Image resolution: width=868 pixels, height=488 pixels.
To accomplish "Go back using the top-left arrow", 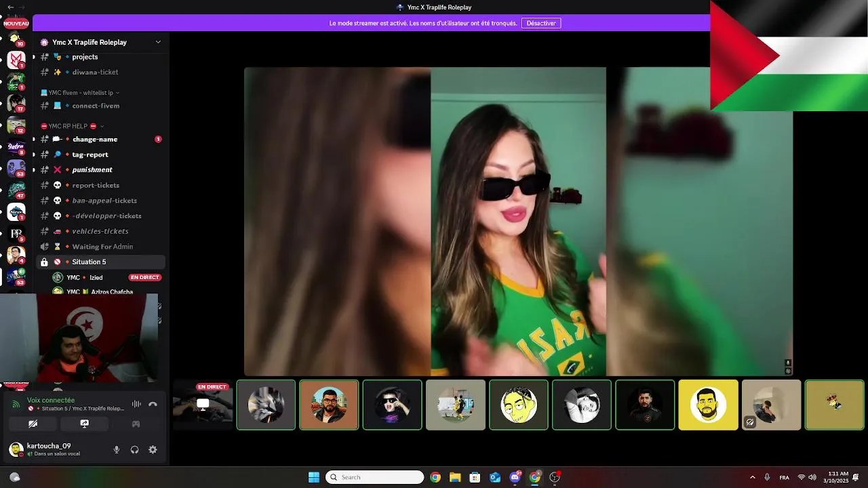I will tap(10, 7).
